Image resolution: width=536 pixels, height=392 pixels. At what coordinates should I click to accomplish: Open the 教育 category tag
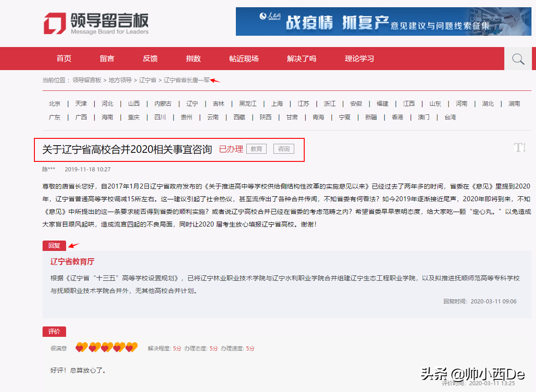pos(256,148)
